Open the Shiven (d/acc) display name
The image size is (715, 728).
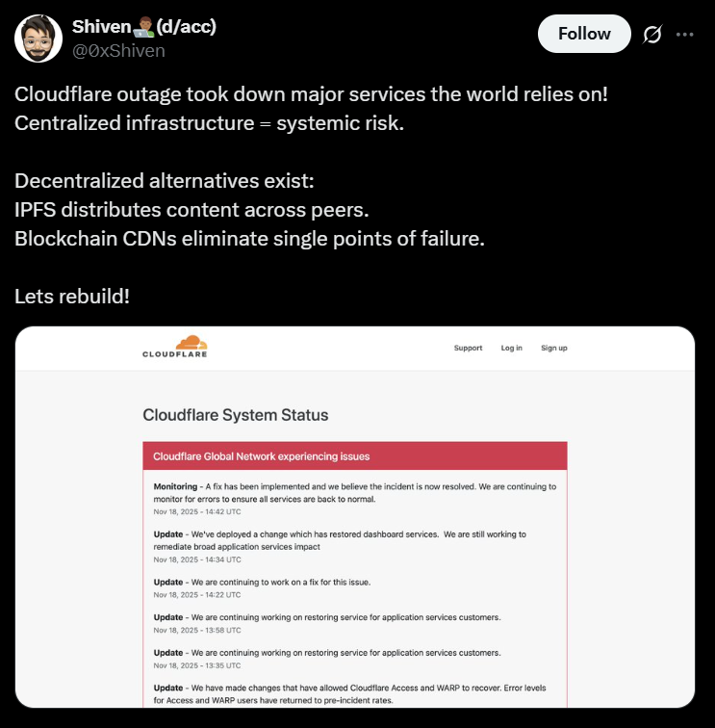(x=144, y=26)
